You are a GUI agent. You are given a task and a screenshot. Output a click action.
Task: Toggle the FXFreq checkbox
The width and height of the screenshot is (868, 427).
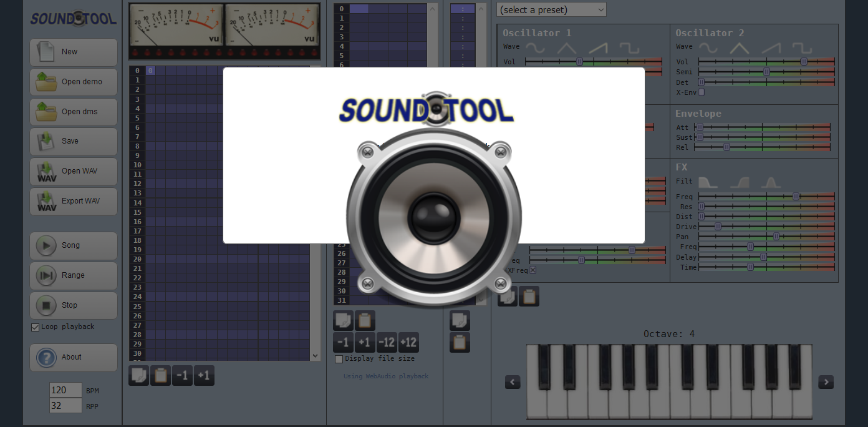pyautogui.click(x=533, y=270)
